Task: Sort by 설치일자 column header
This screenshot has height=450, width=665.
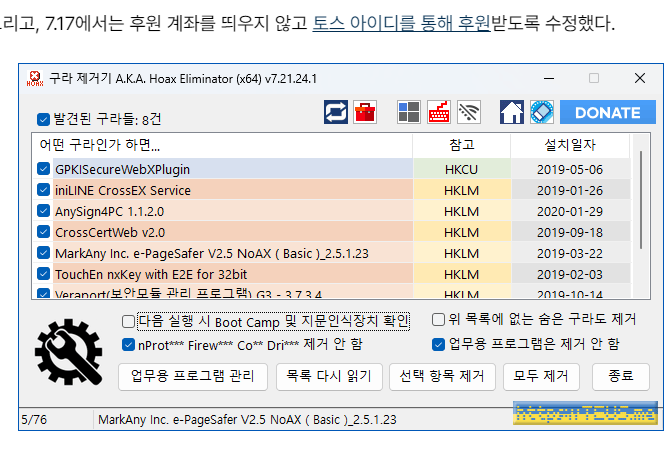Action: [x=570, y=145]
